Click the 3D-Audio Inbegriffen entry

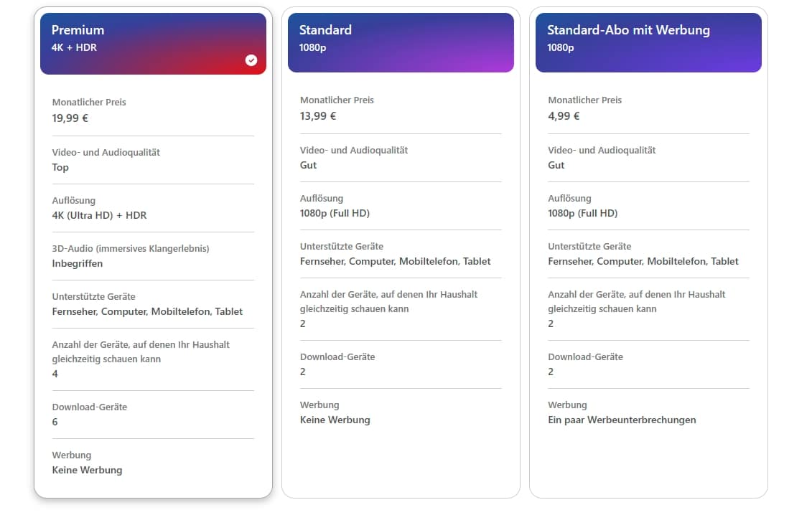pos(78,263)
